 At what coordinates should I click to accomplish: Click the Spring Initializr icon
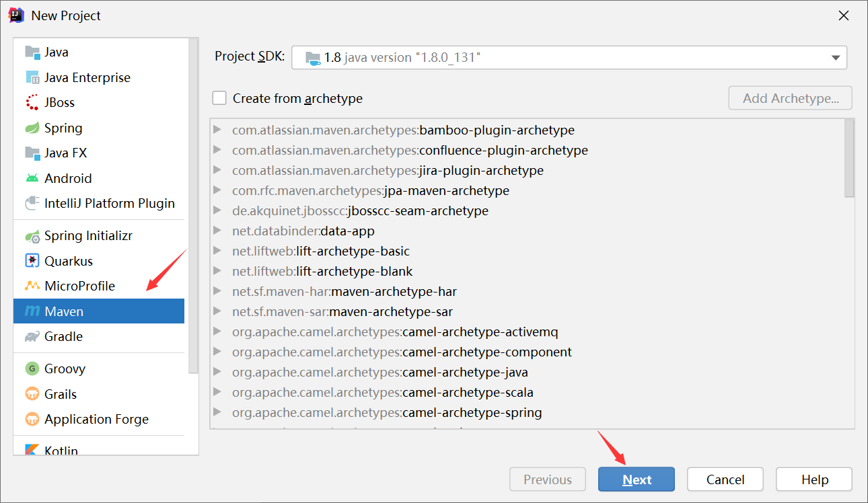coord(32,236)
